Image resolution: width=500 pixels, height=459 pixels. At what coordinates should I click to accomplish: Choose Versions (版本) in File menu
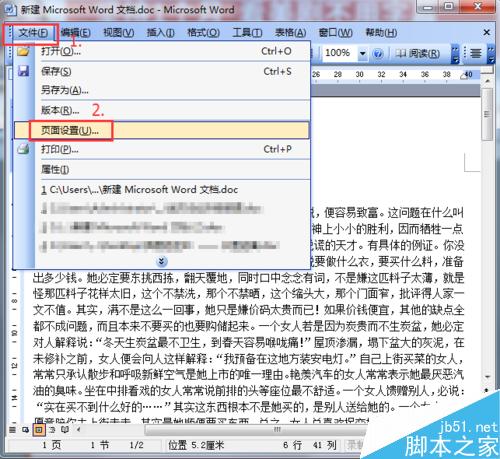click(x=161, y=110)
